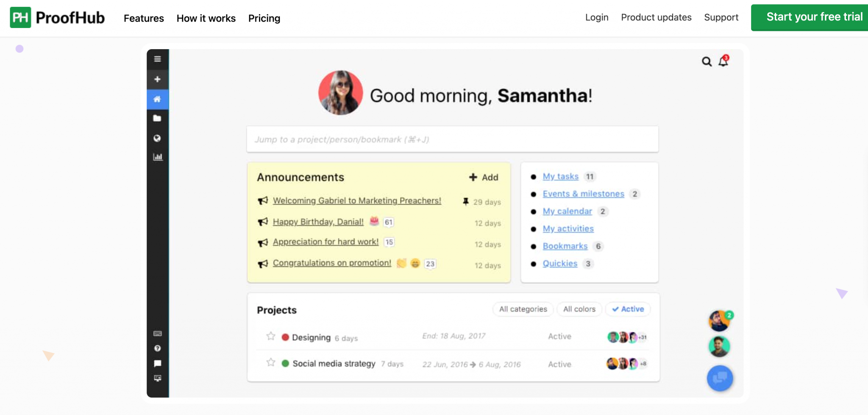Star the Social media strategy project
868x415 pixels.
tap(271, 362)
